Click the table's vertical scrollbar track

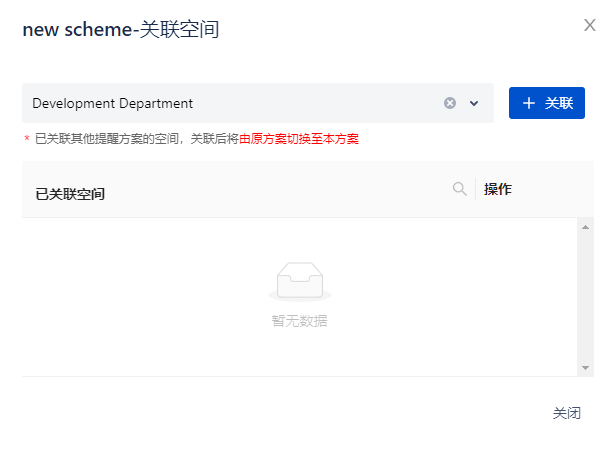pos(586,300)
